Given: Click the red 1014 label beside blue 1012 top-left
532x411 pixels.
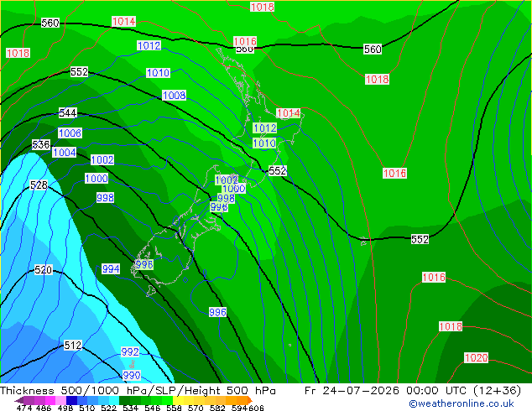Looking at the screenshot, I should point(124,22).
